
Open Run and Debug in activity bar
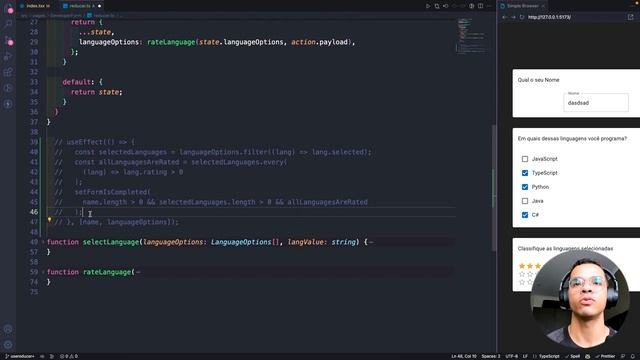[8, 56]
